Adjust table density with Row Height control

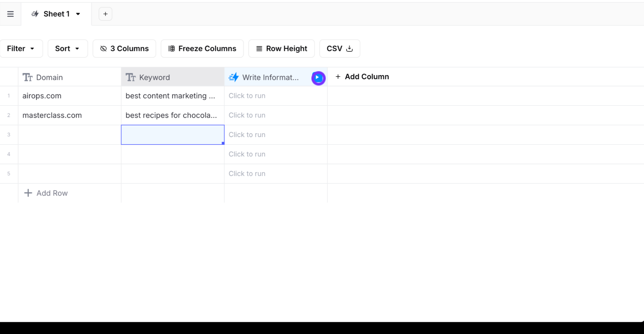click(x=281, y=48)
